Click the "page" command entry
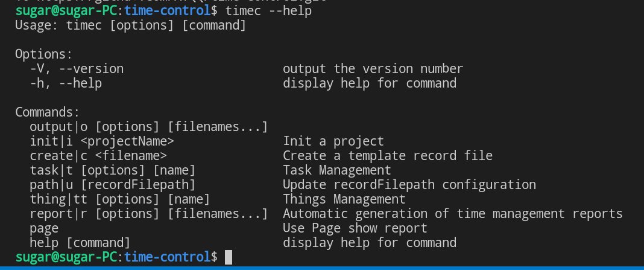 click(44, 228)
